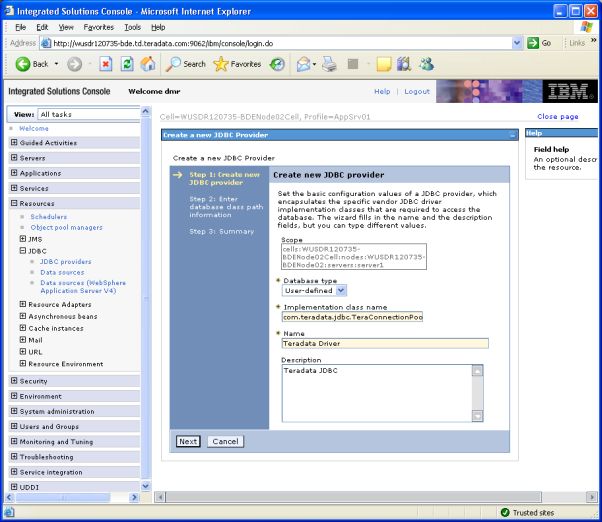Open the Database type User-defined dropdown
The height and width of the screenshot is (522, 602).
point(314,291)
